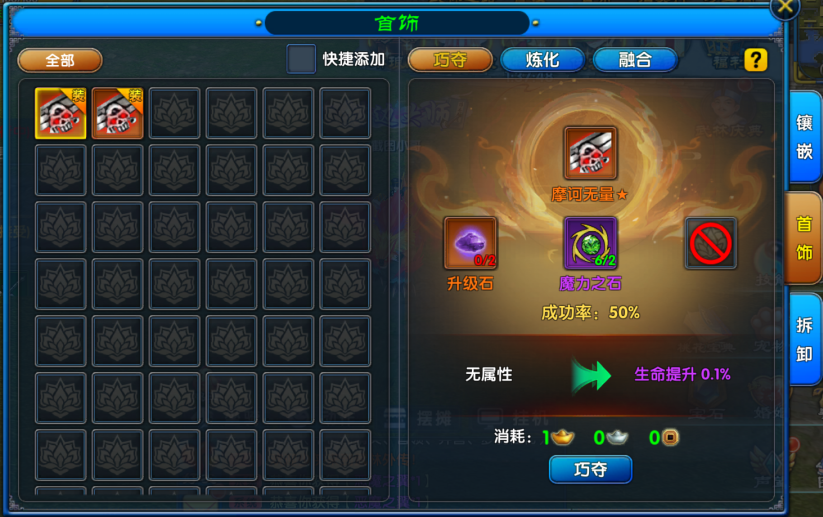Open help via yellow question mark icon
Screen dimensions: 823x517
[756, 60]
